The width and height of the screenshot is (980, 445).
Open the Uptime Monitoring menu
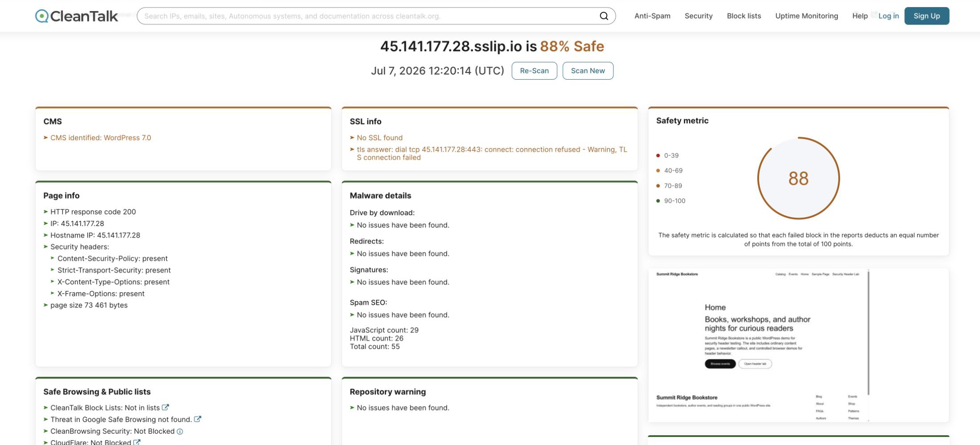point(807,16)
